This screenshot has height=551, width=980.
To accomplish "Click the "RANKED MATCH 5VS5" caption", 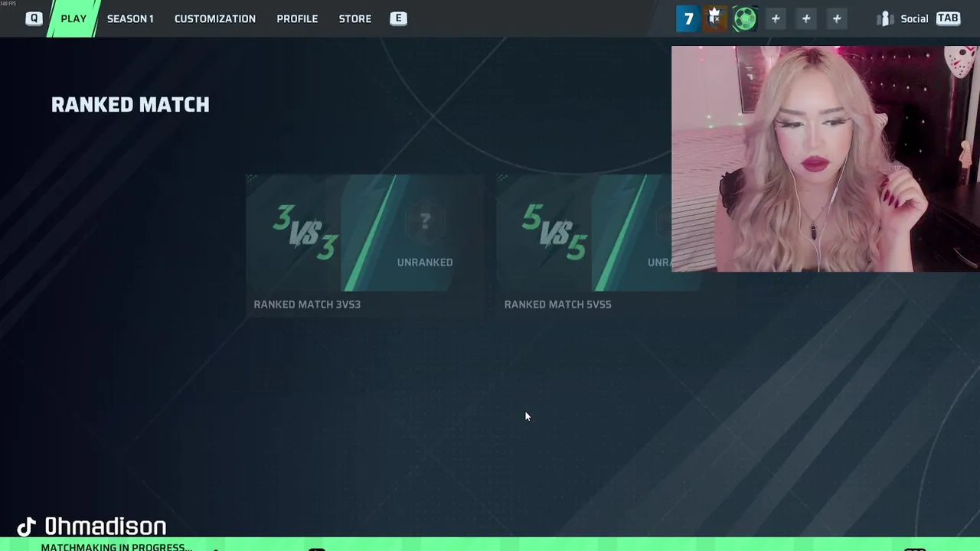I will [x=557, y=304].
